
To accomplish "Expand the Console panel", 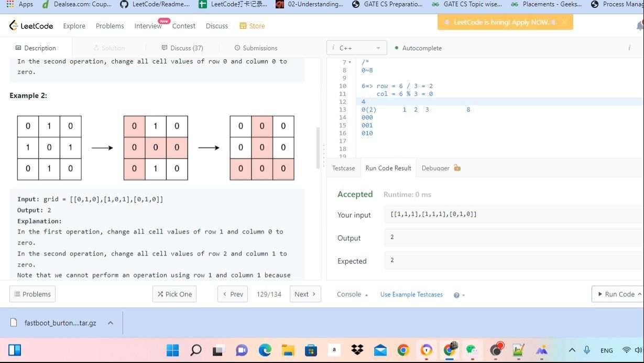I will 352,294.
